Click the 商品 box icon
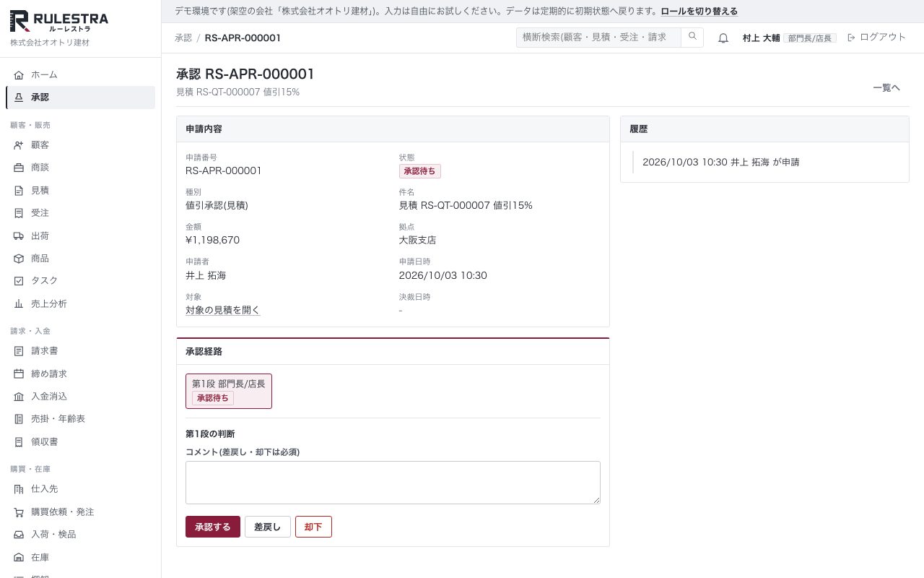The width and height of the screenshot is (924, 578). tap(19, 259)
